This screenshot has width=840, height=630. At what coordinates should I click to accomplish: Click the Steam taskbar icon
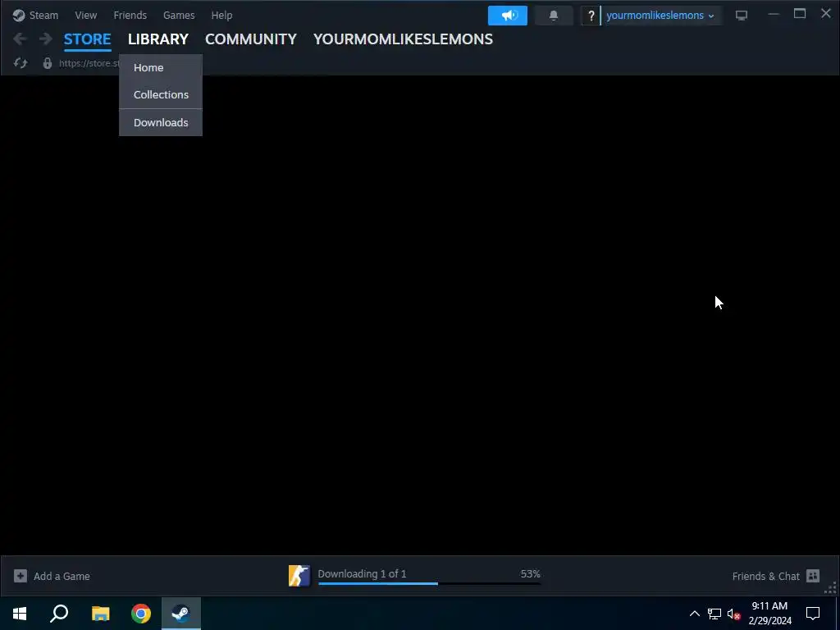[181, 614]
